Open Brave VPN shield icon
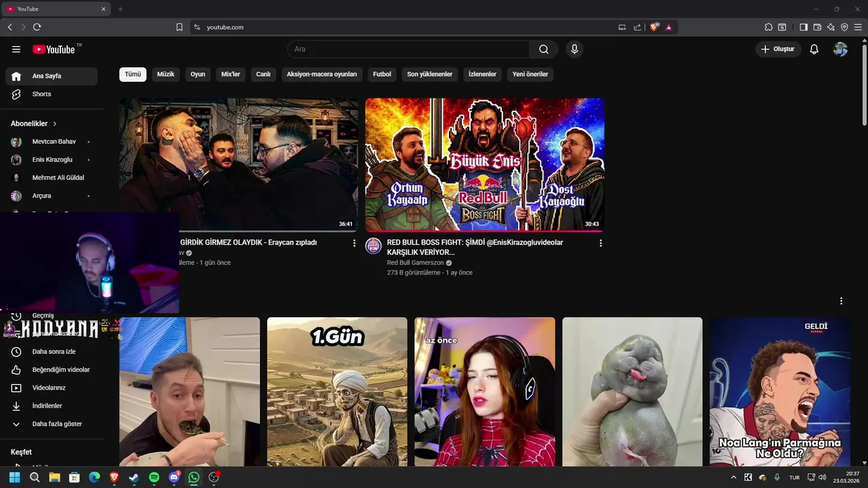The width and height of the screenshot is (868, 488). (844, 27)
